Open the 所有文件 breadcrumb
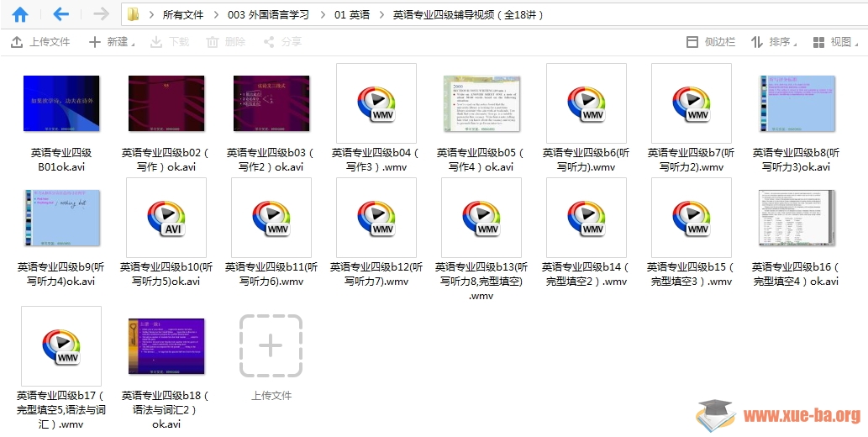The height and width of the screenshot is (437, 868). pos(182,15)
